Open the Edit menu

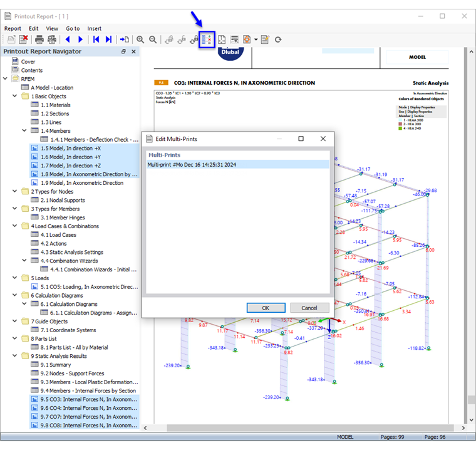click(x=33, y=29)
